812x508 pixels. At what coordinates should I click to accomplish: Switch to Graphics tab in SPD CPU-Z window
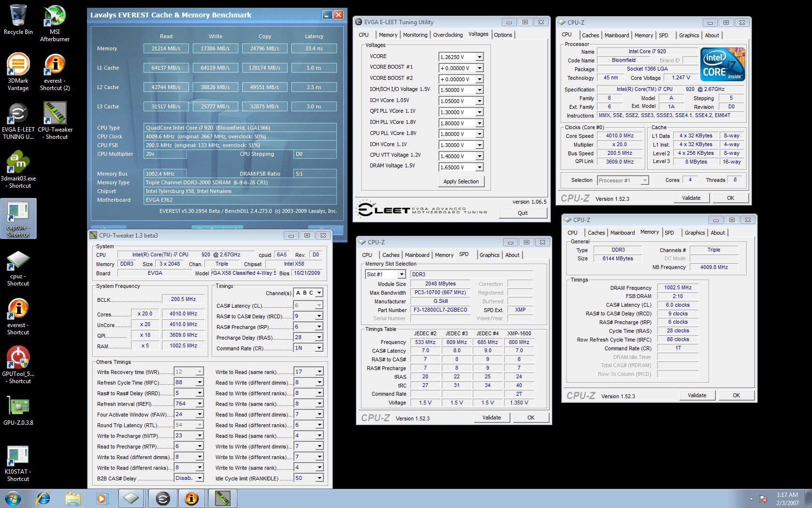pos(489,255)
